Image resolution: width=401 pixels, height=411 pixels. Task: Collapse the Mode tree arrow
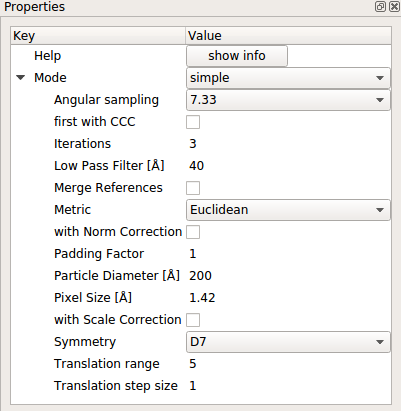click(21, 78)
